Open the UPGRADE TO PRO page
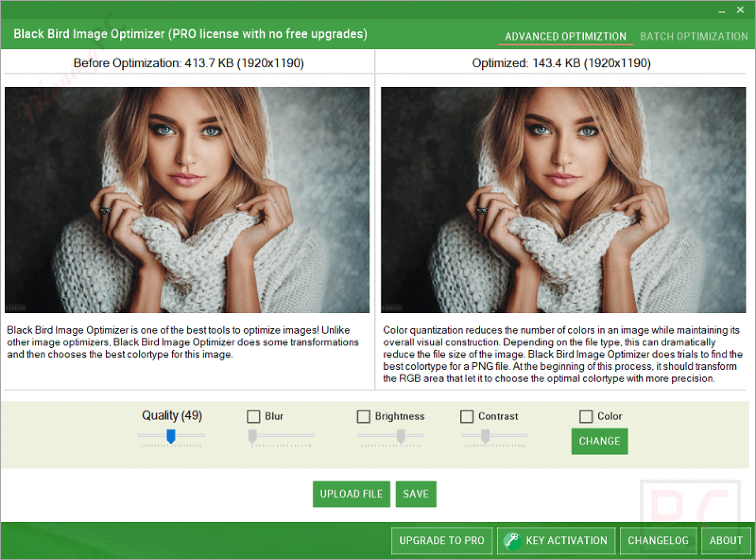This screenshot has width=756, height=560. (x=442, y=541)
